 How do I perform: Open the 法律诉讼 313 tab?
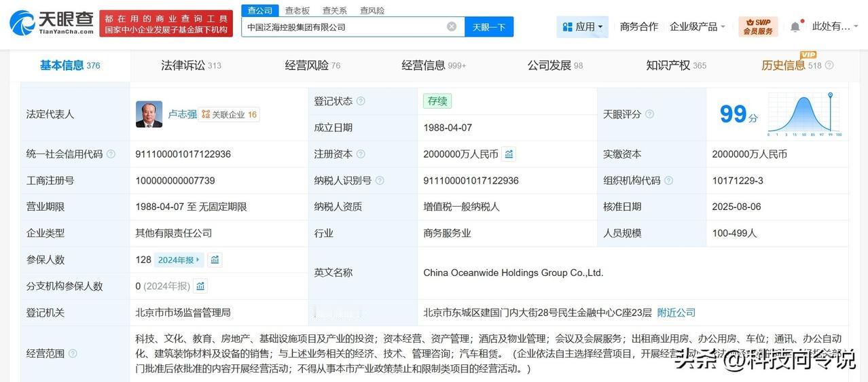click(x=191, y=65)
